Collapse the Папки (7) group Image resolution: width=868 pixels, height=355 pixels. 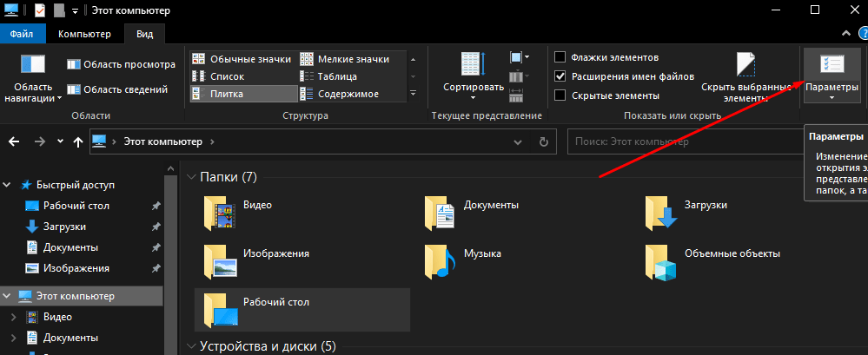pos(191,177)
